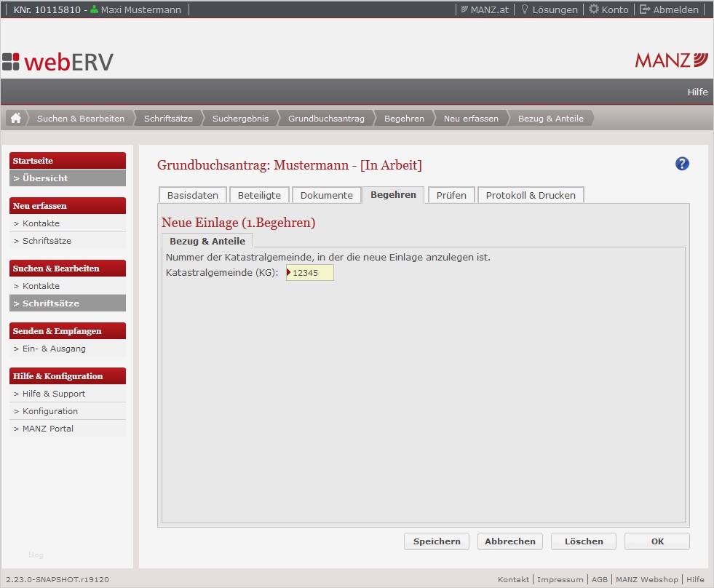
Task: Open the Protokoll & Drucken tab
Action: (x=531, y=195)
